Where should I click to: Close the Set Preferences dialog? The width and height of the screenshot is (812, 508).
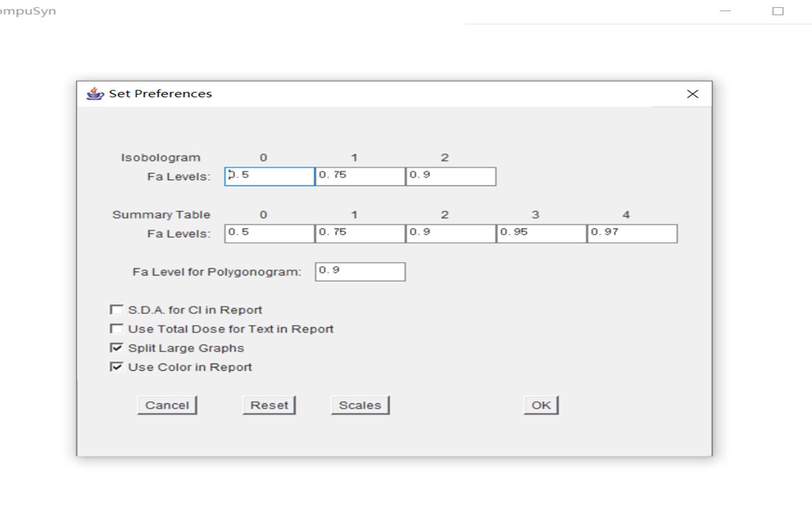[692, 94]
